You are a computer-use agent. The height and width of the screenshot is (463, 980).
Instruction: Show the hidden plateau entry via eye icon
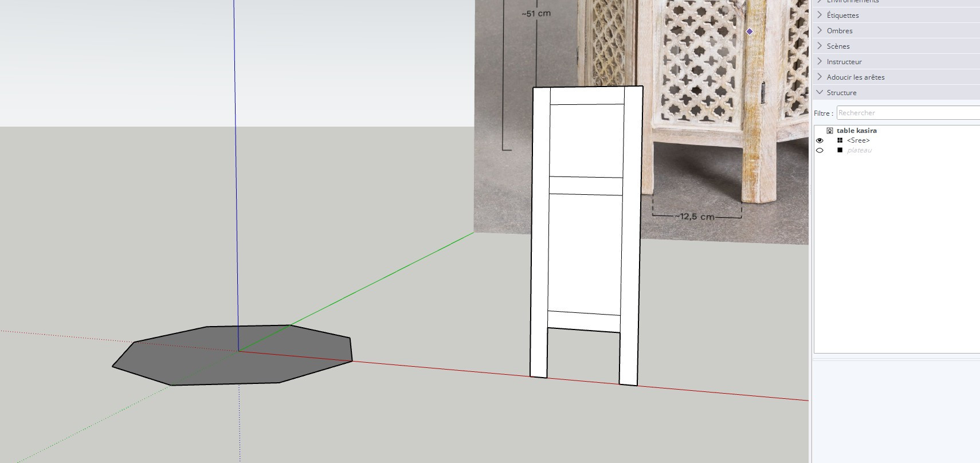point(820,151)
